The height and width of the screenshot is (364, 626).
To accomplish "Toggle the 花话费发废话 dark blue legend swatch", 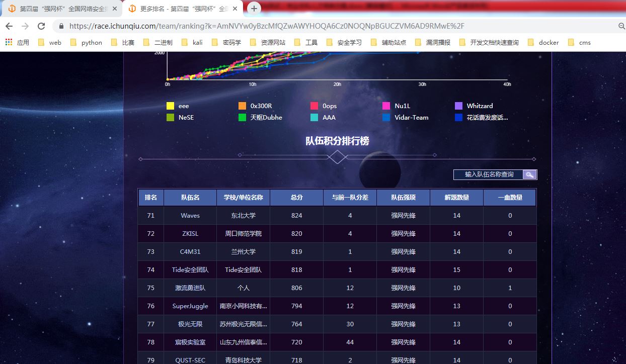I will (458, 118).
